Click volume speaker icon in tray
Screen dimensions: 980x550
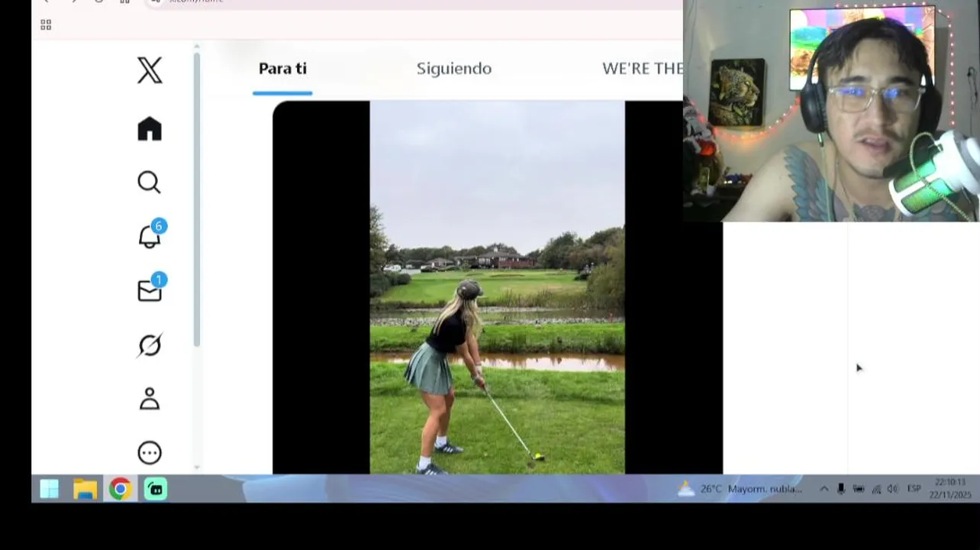(893, 489)
